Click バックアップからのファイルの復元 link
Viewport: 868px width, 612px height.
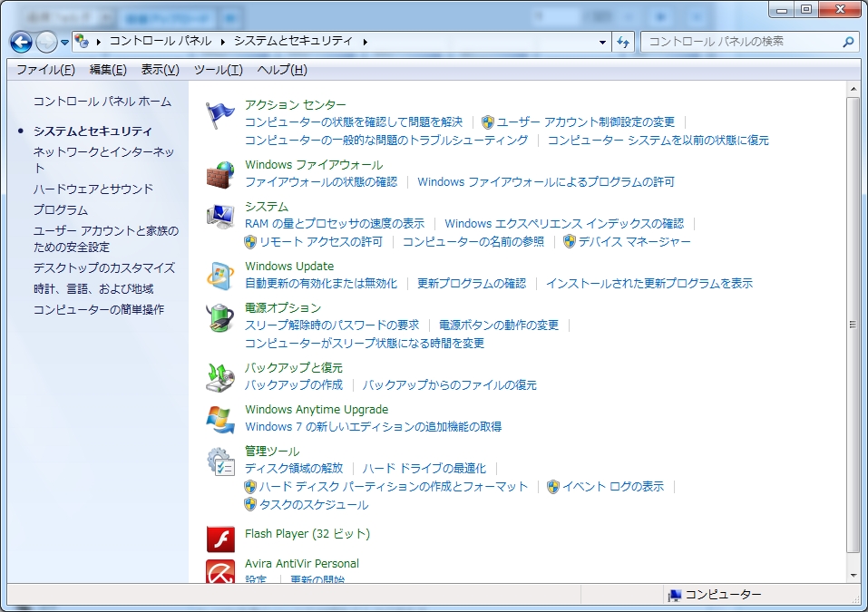[x=450, y=385]
